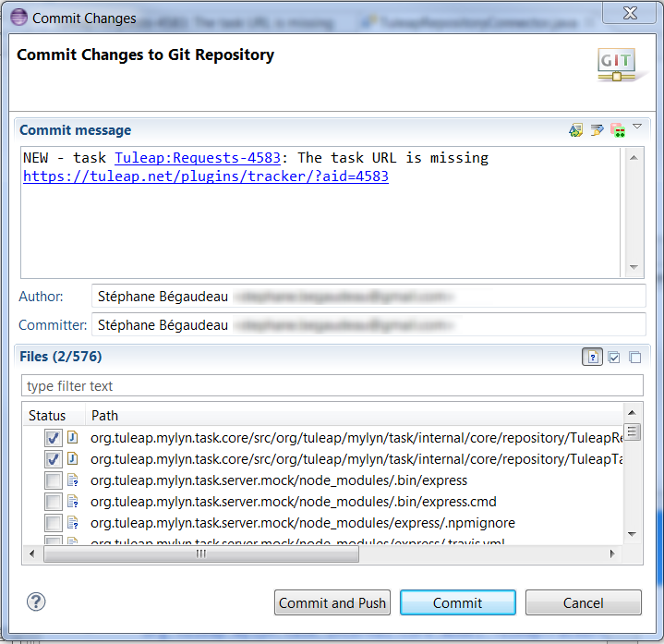Click the Java file icon of TuleapRe... row

(x=73, y=437)
